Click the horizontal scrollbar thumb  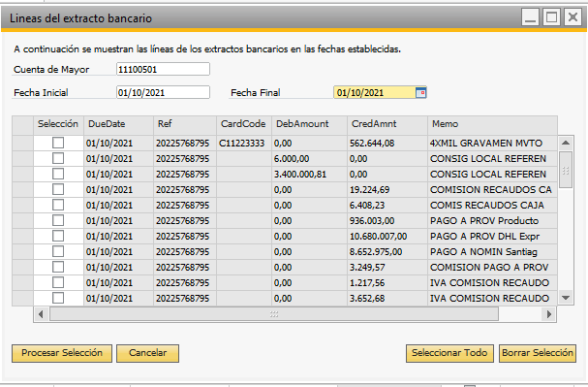click(274, 314)
